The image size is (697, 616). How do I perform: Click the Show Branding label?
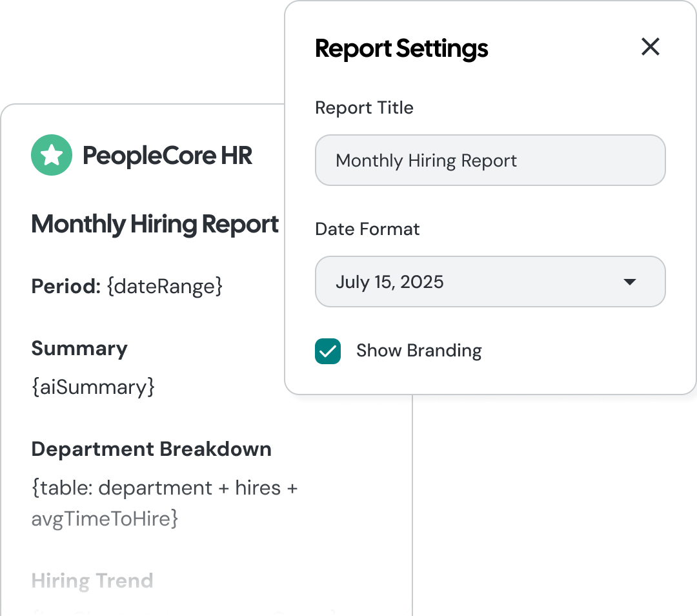(x=419, y=351)
